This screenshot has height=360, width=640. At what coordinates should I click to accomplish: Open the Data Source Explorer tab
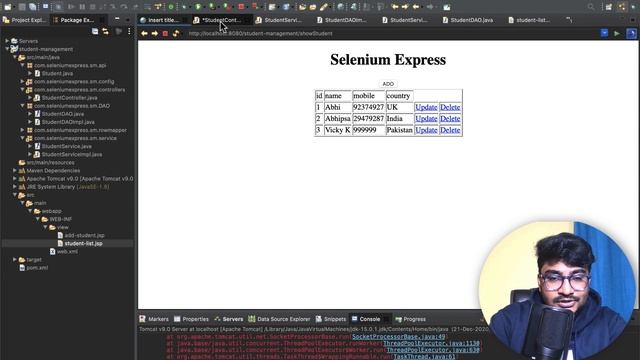pyautogui.click(x=279, y=319)
